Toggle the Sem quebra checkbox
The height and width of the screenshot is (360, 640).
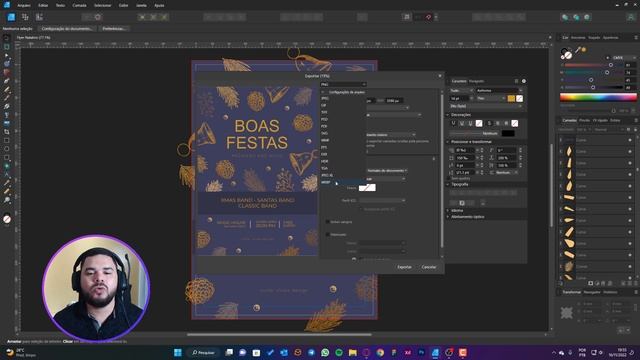tap(449, 178)
